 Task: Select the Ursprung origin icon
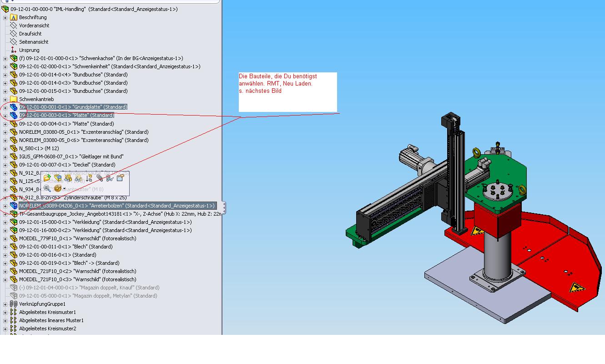(x=14, y=50)
